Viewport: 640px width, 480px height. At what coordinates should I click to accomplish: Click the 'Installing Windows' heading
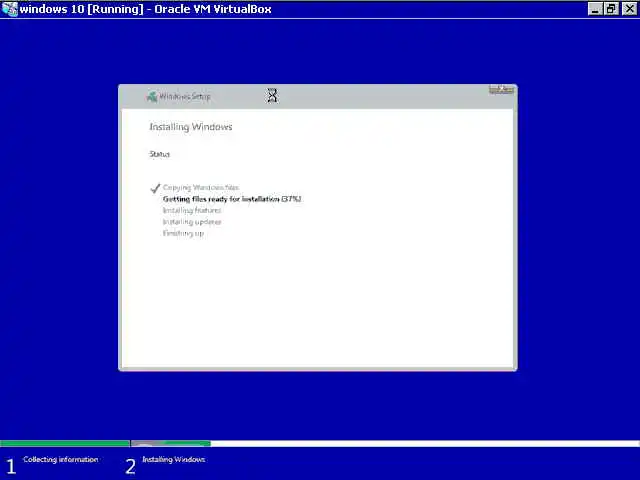click(191, 127)
